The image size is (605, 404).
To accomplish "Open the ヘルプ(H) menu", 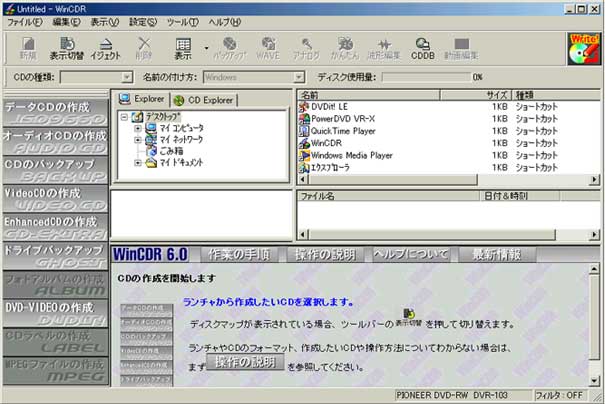I will [x=225, y=22].
